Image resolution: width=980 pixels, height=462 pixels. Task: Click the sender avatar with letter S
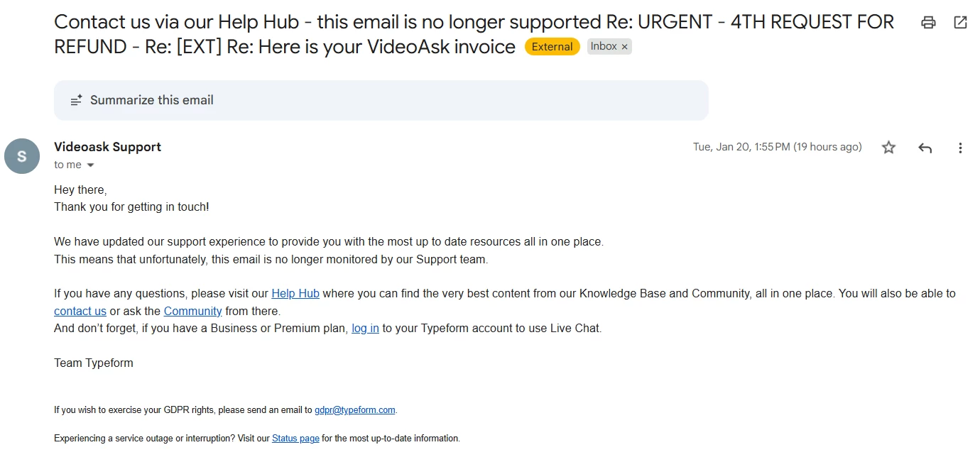(22, 156)
